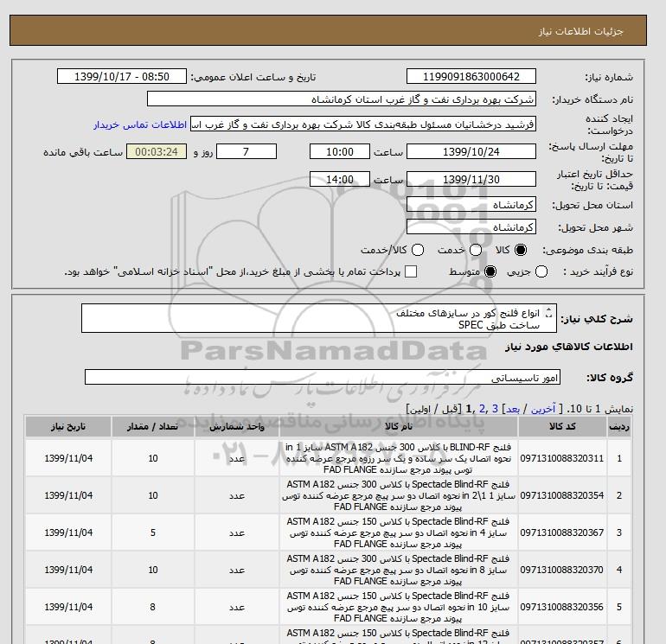Viewport: 666px width, 644px height.
Task: Click the response deadline time 10:00
Action: pos(340,151)
